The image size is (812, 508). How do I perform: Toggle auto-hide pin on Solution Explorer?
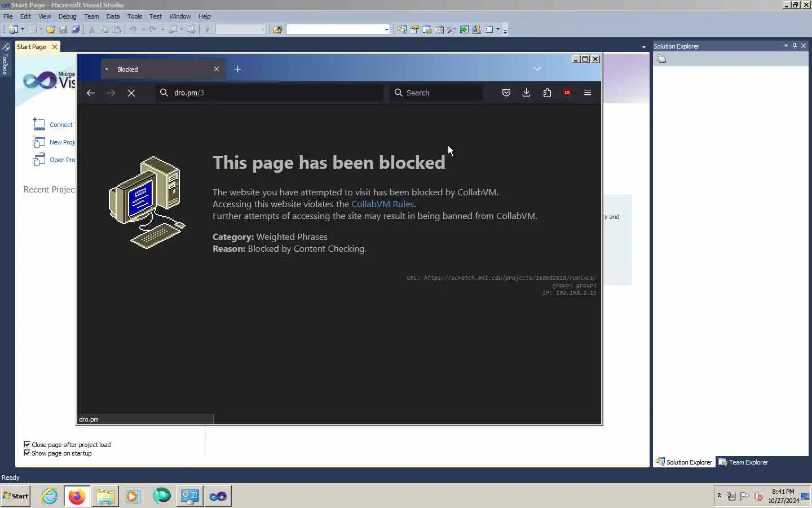(795, 46)
